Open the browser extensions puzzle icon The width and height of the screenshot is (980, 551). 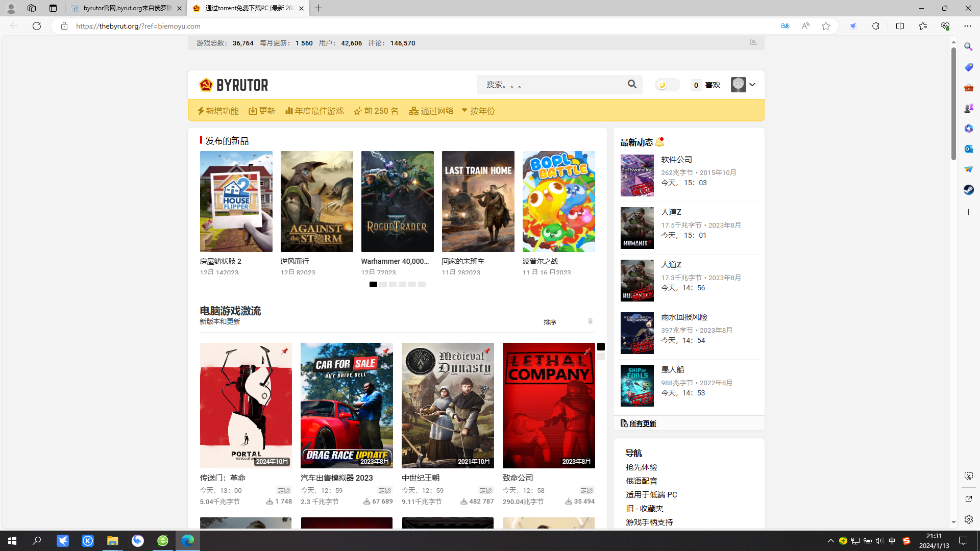pyautogui.click(x=875, y=26)
